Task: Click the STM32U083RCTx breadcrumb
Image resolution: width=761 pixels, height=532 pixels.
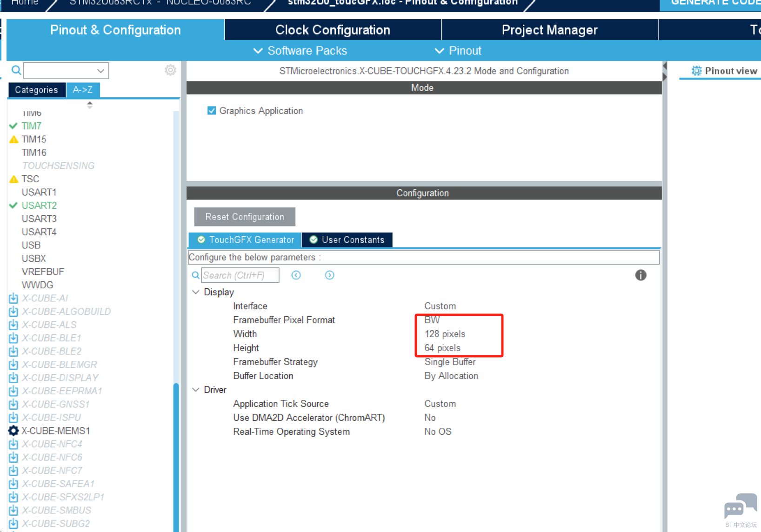Action: click(x=160, y=3)
